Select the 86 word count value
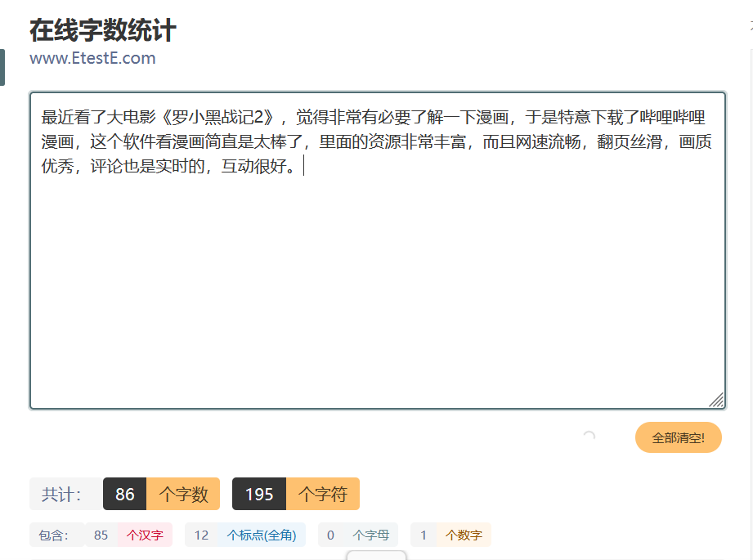This screenshot has height=560, width=753. tap(125, 494)
